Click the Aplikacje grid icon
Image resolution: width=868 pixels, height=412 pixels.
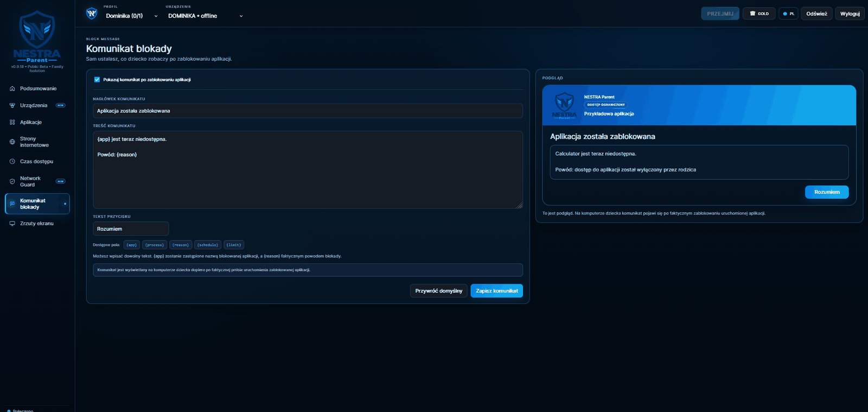12,122
